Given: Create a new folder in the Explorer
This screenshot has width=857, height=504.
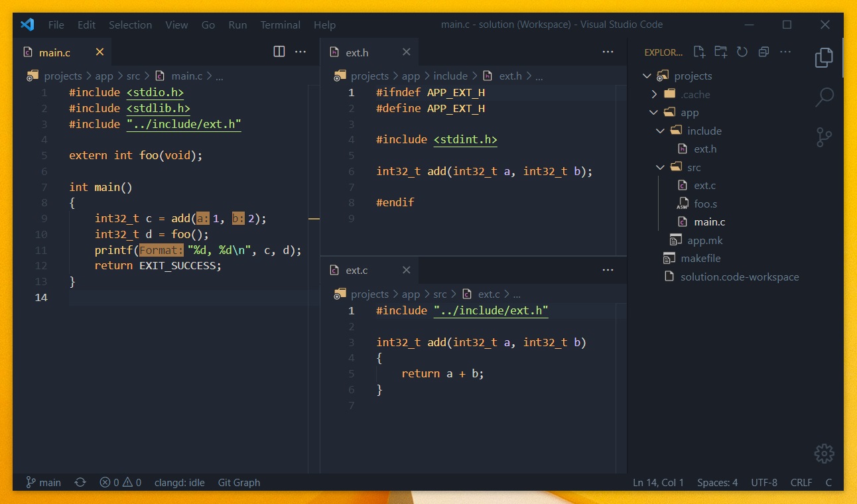Looking at the screenshot, I should pos(720,51).
